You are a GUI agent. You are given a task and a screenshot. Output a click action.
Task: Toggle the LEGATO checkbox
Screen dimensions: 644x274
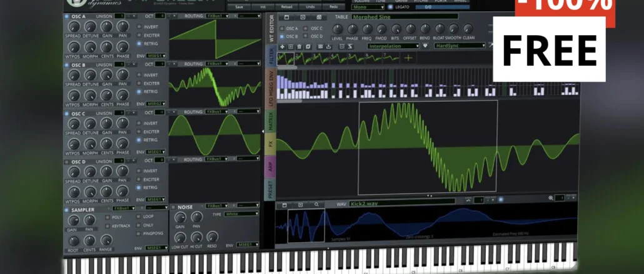click(x=390, y=7)
